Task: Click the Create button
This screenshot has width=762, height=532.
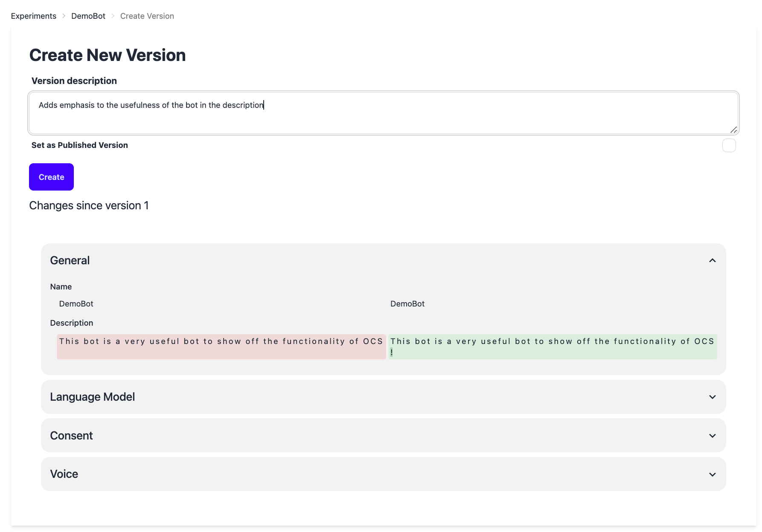Action: tap(51, 177)
